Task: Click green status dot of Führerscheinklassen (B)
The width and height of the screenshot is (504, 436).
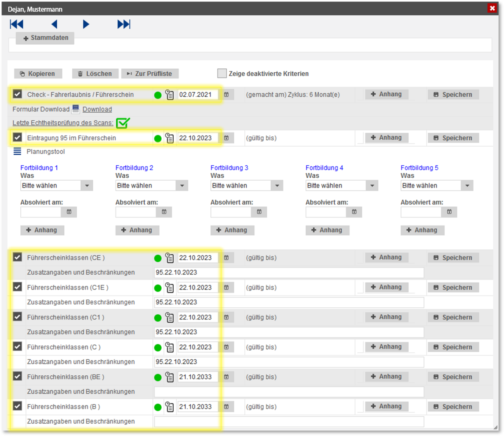Action: coord(158,407)
